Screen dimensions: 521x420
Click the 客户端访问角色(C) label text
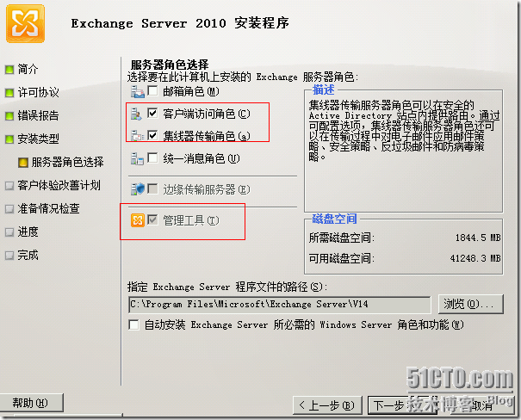tap(206, 114)
